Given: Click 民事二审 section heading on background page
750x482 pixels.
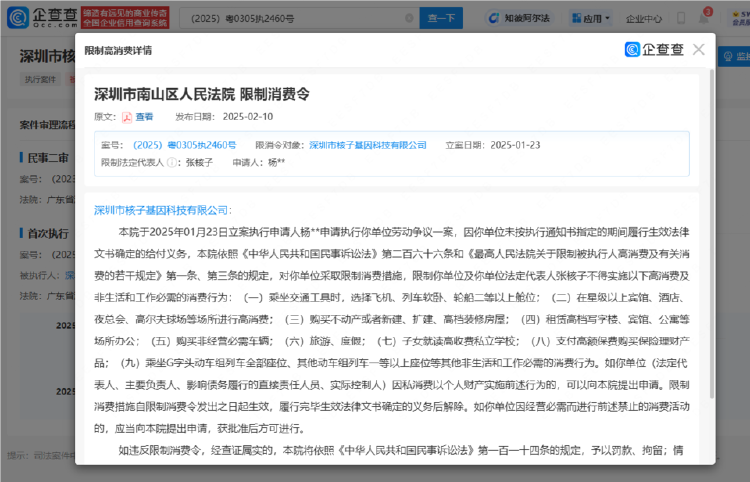Looking at the screenshot, I should (48, 158).
